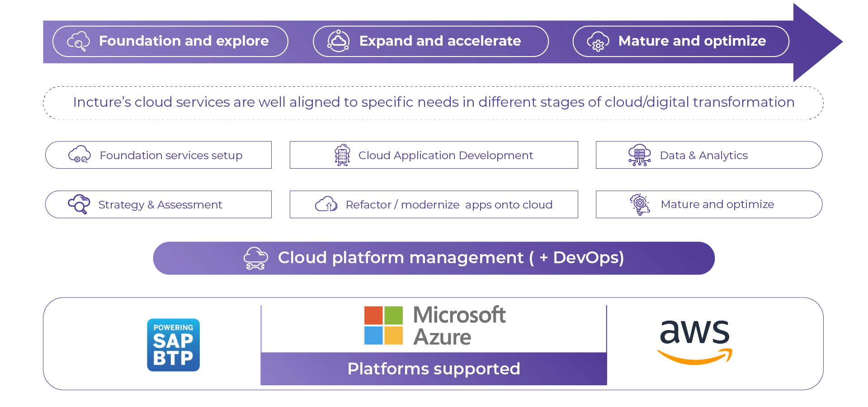Click the Platforms supported label
This screenshot has height=407, width=868.
coord(434,369)
